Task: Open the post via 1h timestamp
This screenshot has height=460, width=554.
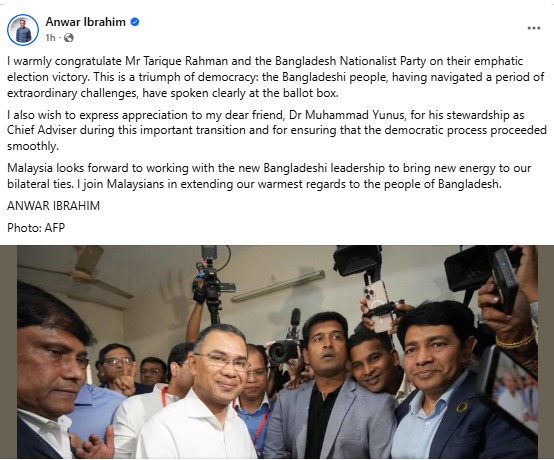Action: click(51, 37)
